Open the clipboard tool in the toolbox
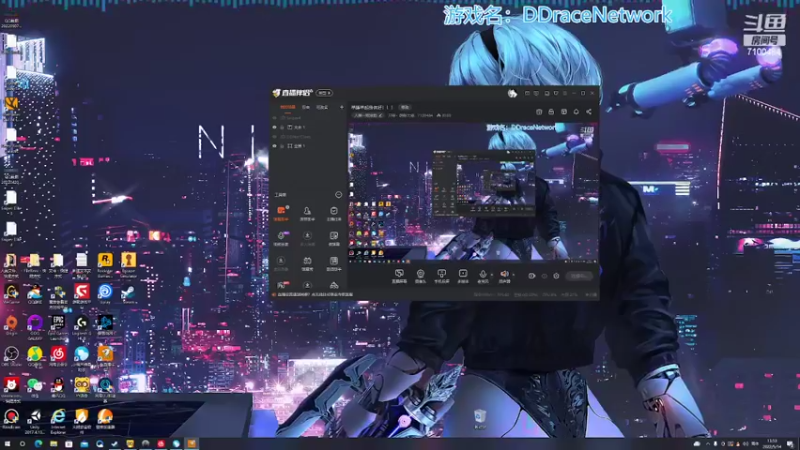The width and height of the screenshot is (800, 450). [x=334, y=211]
